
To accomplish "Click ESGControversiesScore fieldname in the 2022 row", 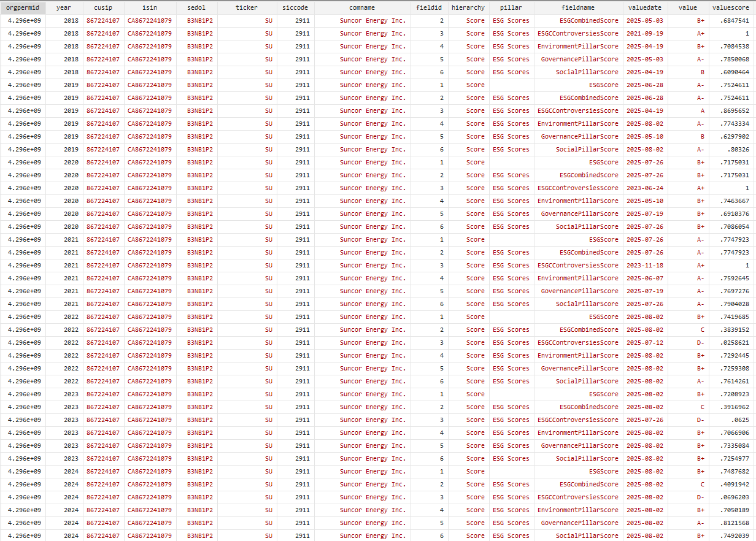I will pos(578,343).
